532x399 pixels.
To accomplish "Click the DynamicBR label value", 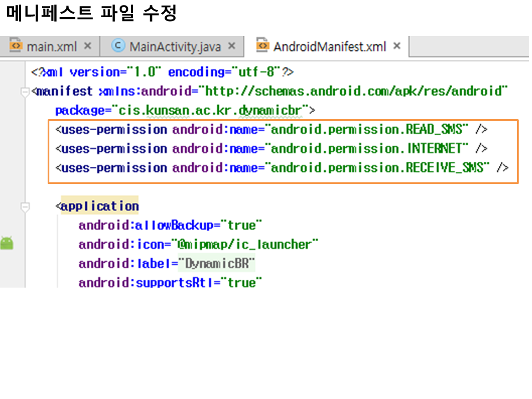I will point(217,263).
